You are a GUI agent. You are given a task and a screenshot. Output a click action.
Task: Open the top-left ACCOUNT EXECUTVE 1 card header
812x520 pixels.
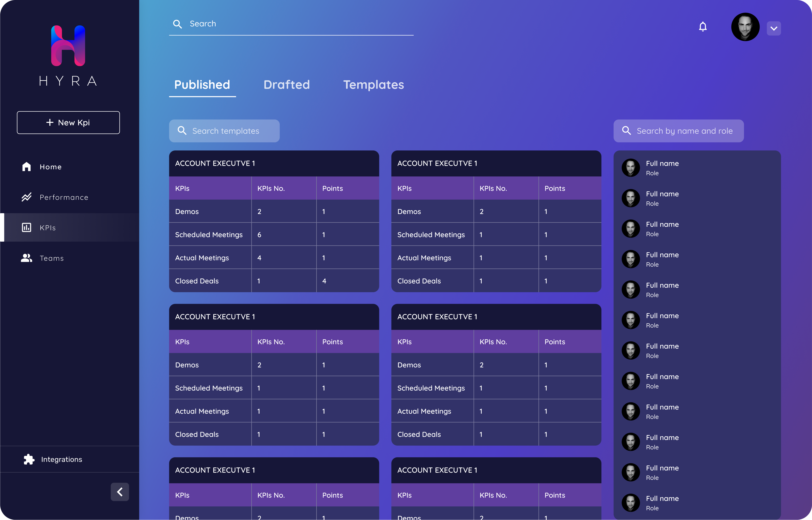pos(274,163)
